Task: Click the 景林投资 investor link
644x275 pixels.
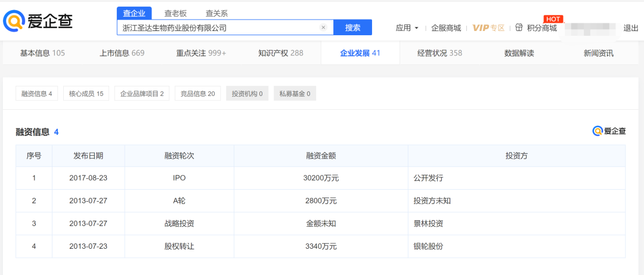Action: (x=428, y=224)
